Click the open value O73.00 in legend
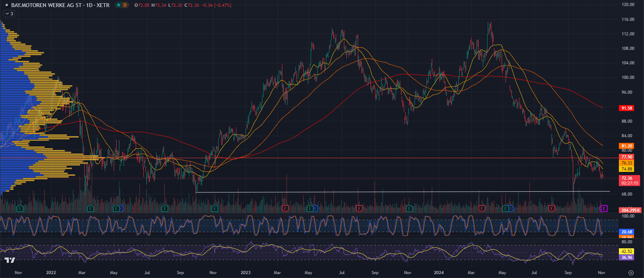Screen dimensions: 644x278 142,5
